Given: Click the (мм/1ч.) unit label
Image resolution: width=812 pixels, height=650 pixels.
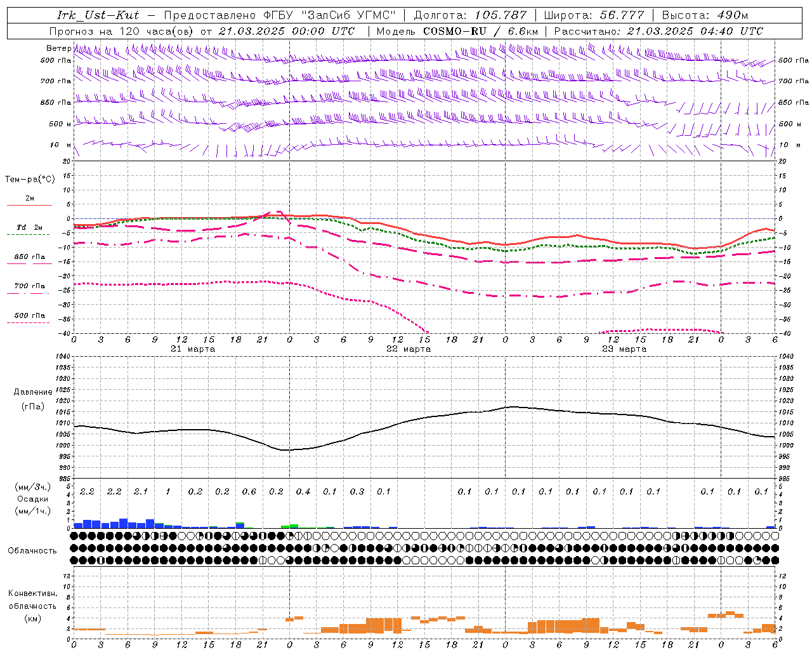Looking at the screenshot, I should tap(32, 511).
